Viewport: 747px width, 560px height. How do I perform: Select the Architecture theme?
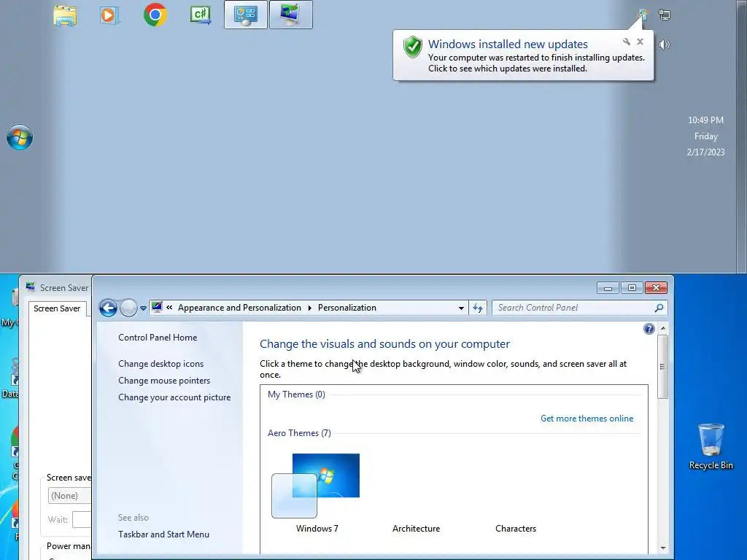click(x=417, y=529)
